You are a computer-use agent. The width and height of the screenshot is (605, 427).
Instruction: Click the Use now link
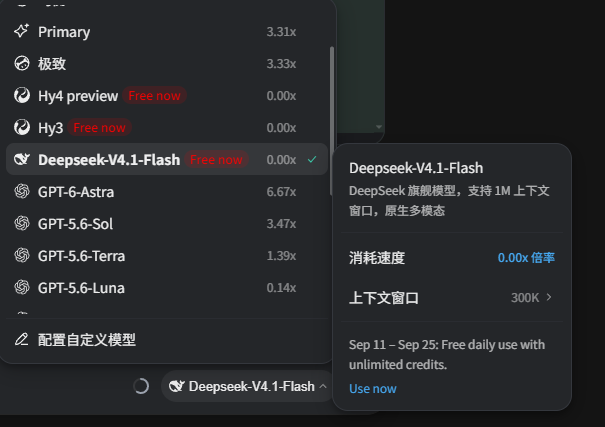(x=373, y=389)
